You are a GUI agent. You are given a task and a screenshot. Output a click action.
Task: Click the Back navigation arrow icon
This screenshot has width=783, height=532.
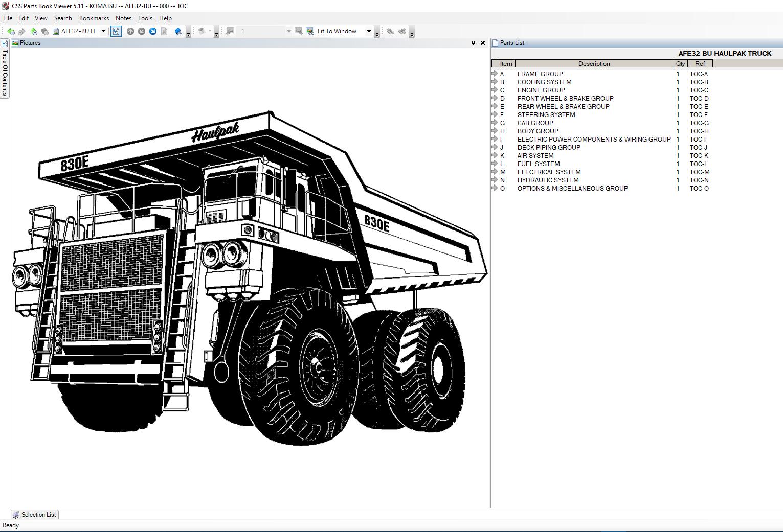11,31
